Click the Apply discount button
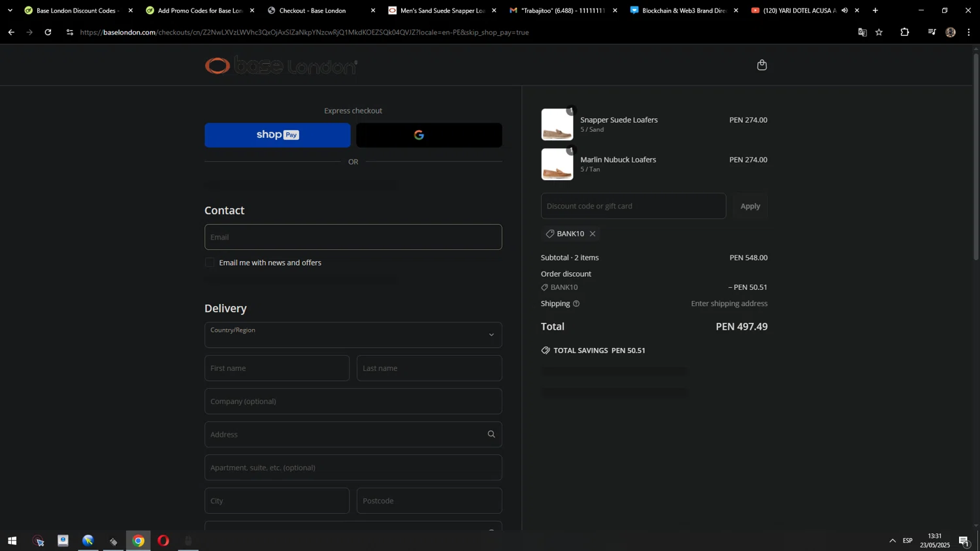This screenshot has width=980, height=551. (750, 206)
